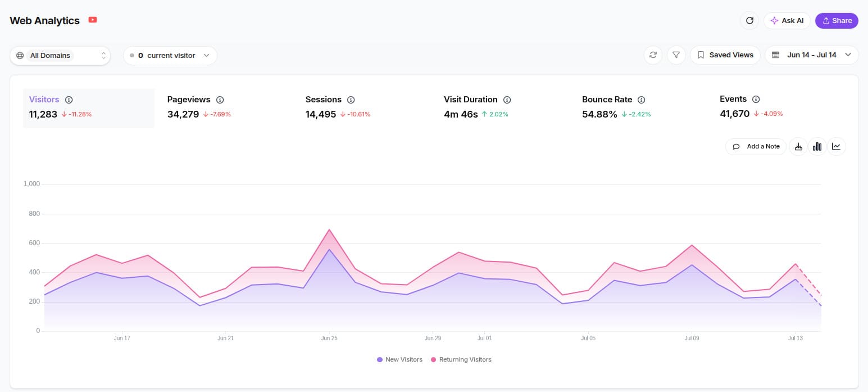Click the up-down arrows in All Domains
This screenshot has width=868, height=392.
point(103,56)
